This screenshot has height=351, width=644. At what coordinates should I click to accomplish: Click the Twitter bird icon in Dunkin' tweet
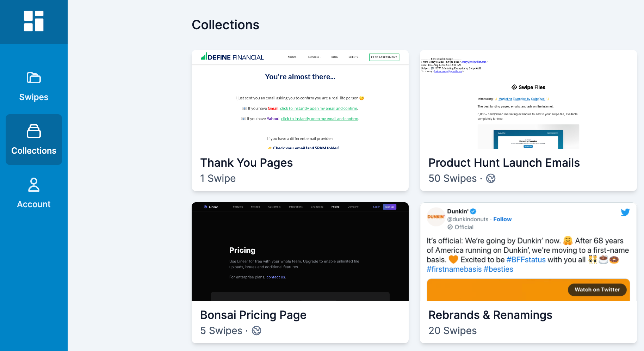(625, 212)
